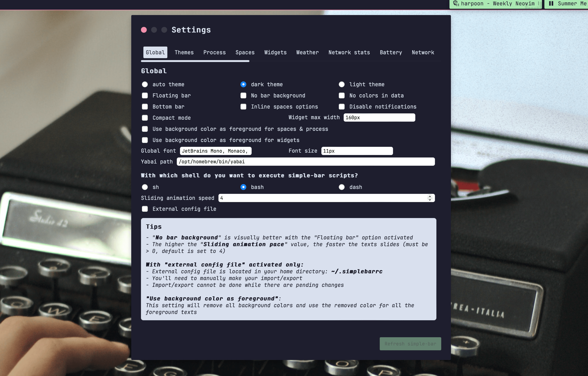The height and width of the screenshot is (376, 588).
Task: Open the Network stats tab
Action: click(x=349, y=53)
